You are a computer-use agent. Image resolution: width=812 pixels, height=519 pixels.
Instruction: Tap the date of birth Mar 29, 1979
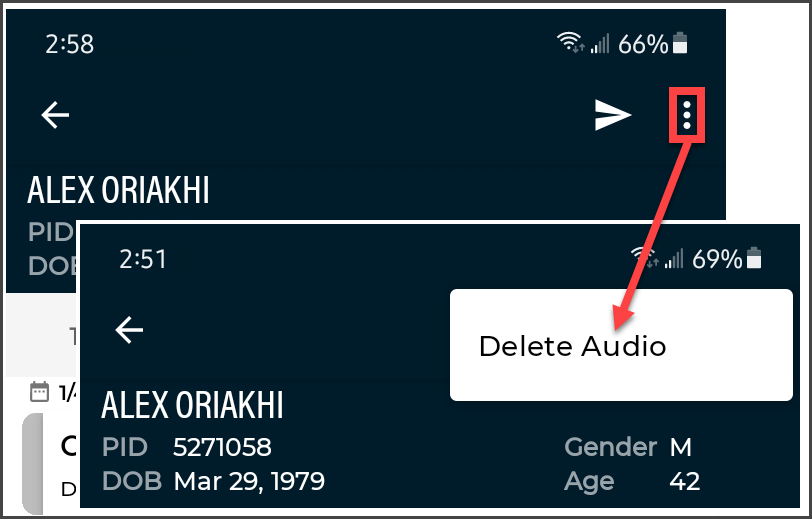tap(249, 481)
